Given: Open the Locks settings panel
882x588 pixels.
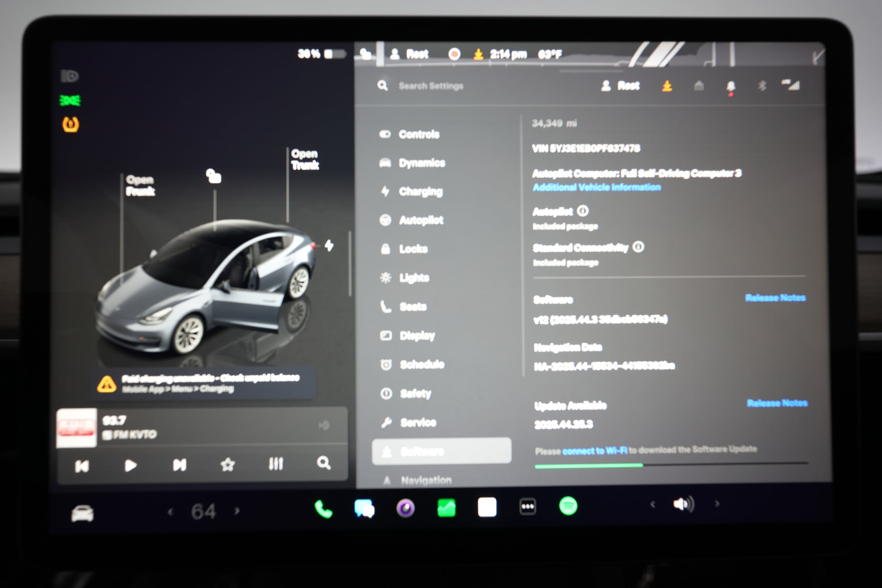Looking at the screenshot, I should click(413, 249).
